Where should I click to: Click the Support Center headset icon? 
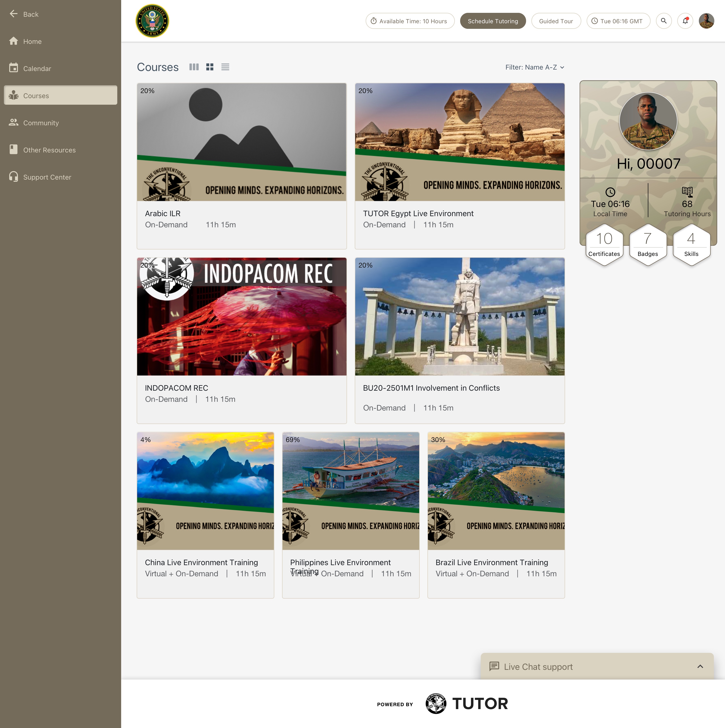pos(14,177)
